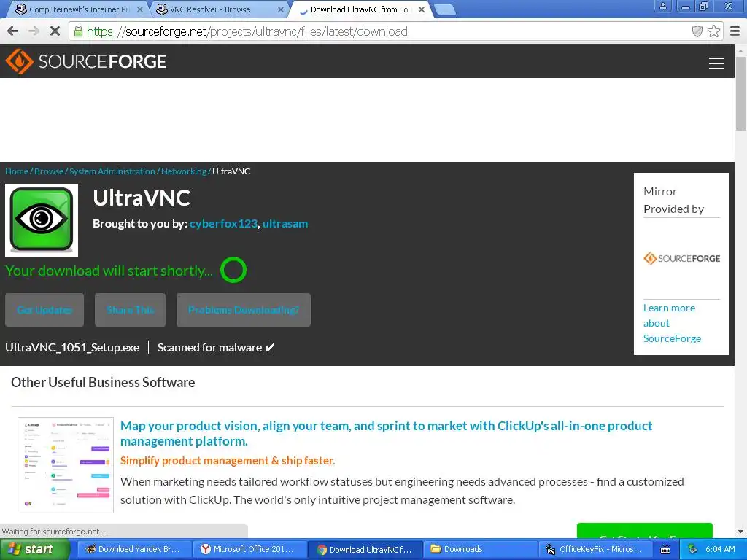Screen dimensions: 747x560
Task: Open the ClickUp product vision headline link
Action: pos(386,433)
